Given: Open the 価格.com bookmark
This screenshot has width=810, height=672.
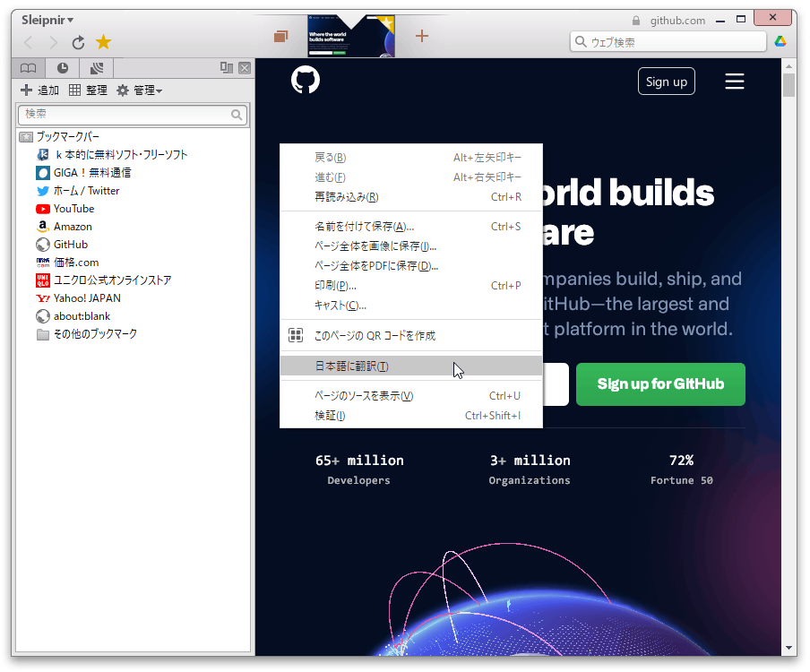Looking at the screenshot, I should coord(68,263).
